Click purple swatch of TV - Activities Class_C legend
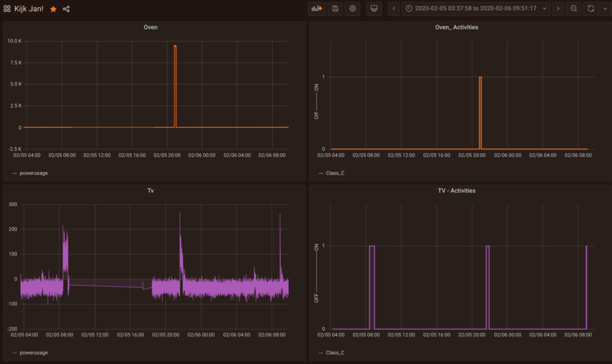The image size is (612, 364). click(x=321, y=353)
